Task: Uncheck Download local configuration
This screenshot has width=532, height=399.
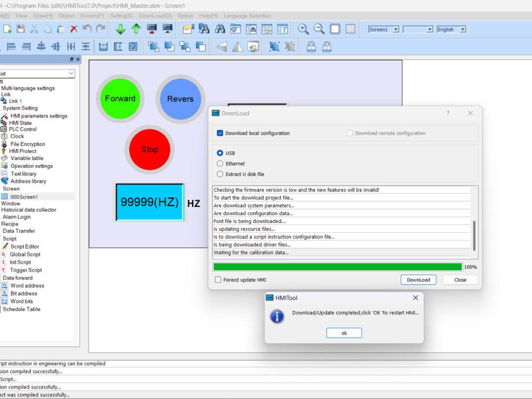Action: tap(220, 133)
